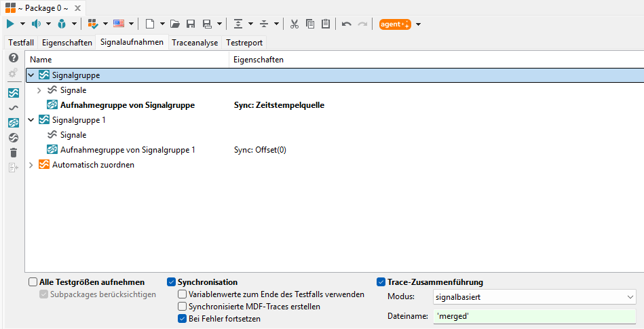Click the help question mark icon

[x=14, y=58]
